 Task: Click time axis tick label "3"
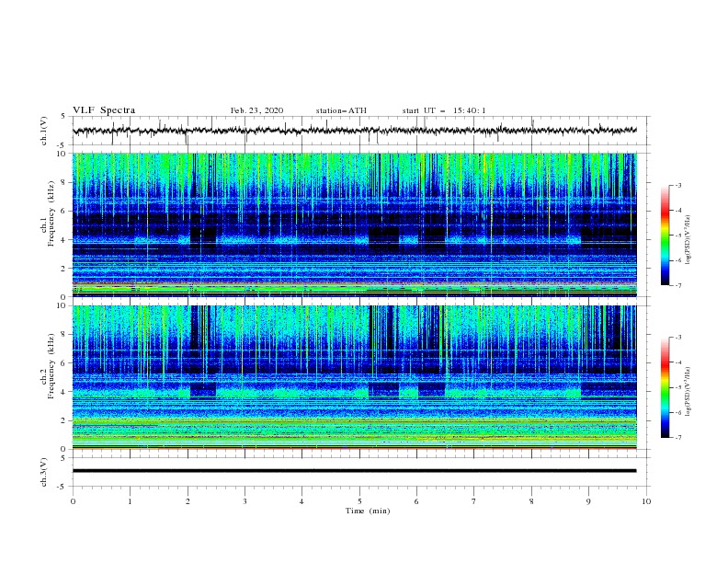tap(245, 501)
